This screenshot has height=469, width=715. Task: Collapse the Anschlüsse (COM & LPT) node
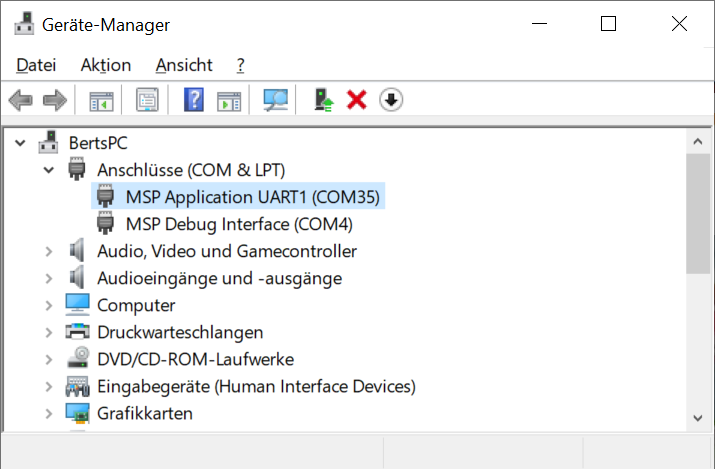(49, 170)
